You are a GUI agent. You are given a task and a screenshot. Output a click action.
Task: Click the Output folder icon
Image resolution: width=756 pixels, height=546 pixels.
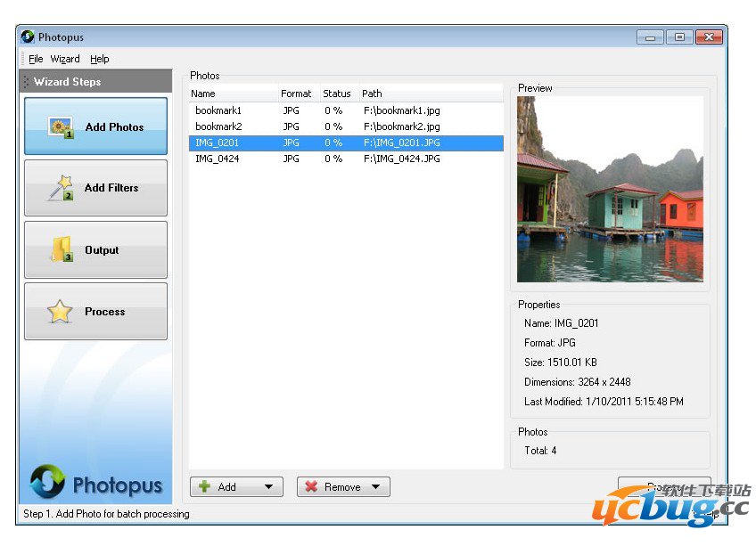tap(61, 250)
